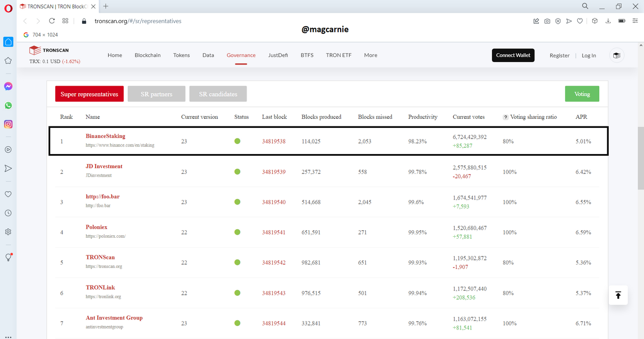Open sidebar setup three-dots menu
This screenshot has width=644, height=339.
pos(8,336)
